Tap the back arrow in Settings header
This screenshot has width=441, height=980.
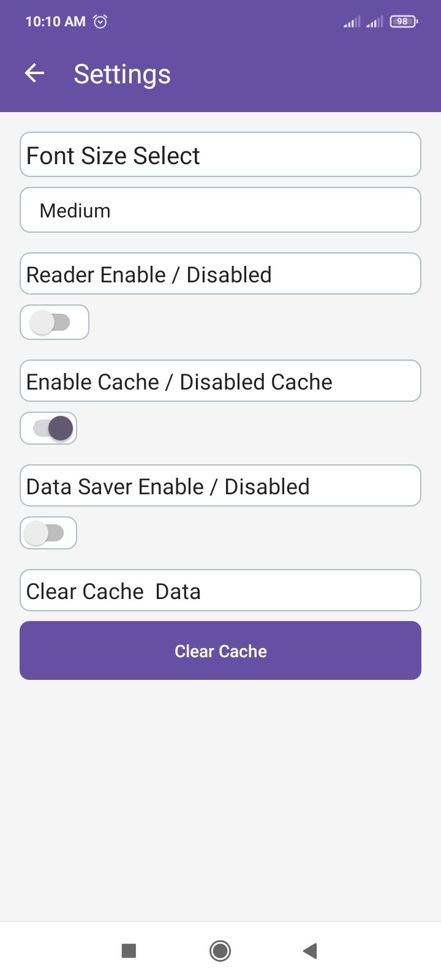pos(34,73)
